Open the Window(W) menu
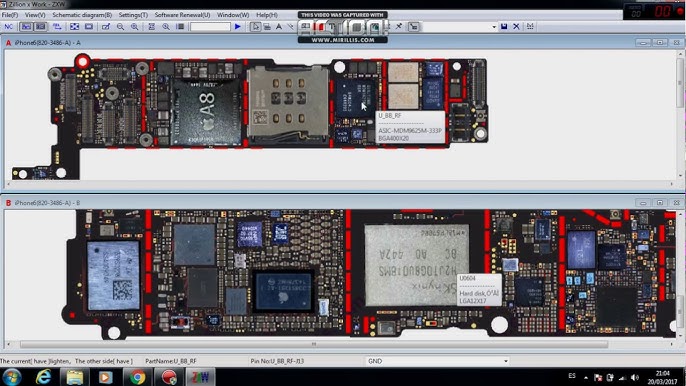Screen dimensions: 686x386 233,15
